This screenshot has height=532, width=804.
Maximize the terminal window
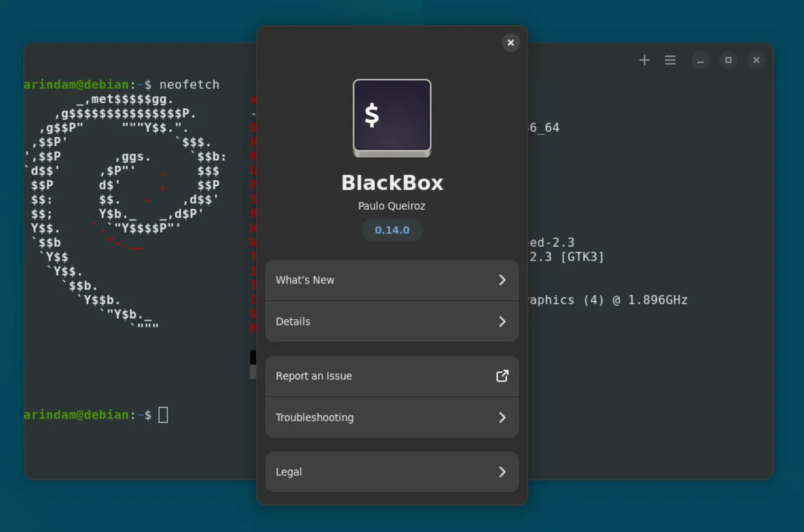728,60
